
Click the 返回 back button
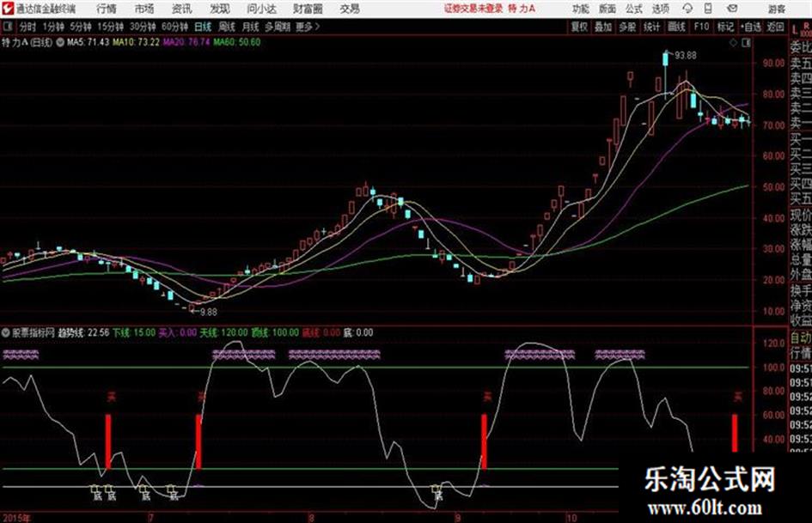point(775,27)
